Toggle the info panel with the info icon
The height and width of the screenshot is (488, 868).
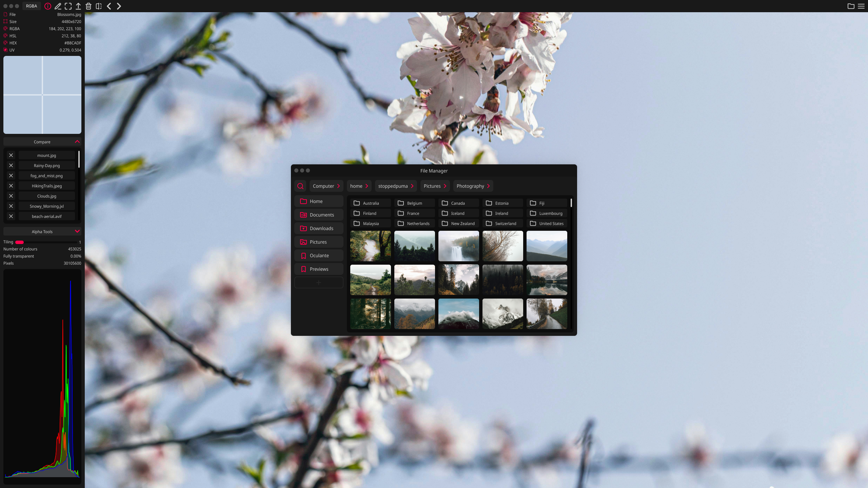tap(48, 6)
